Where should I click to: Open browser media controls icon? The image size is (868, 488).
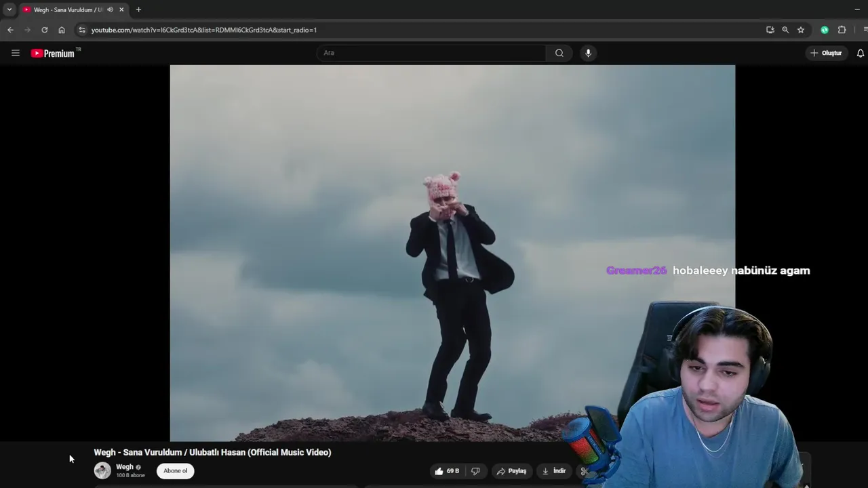coord(865,30)
